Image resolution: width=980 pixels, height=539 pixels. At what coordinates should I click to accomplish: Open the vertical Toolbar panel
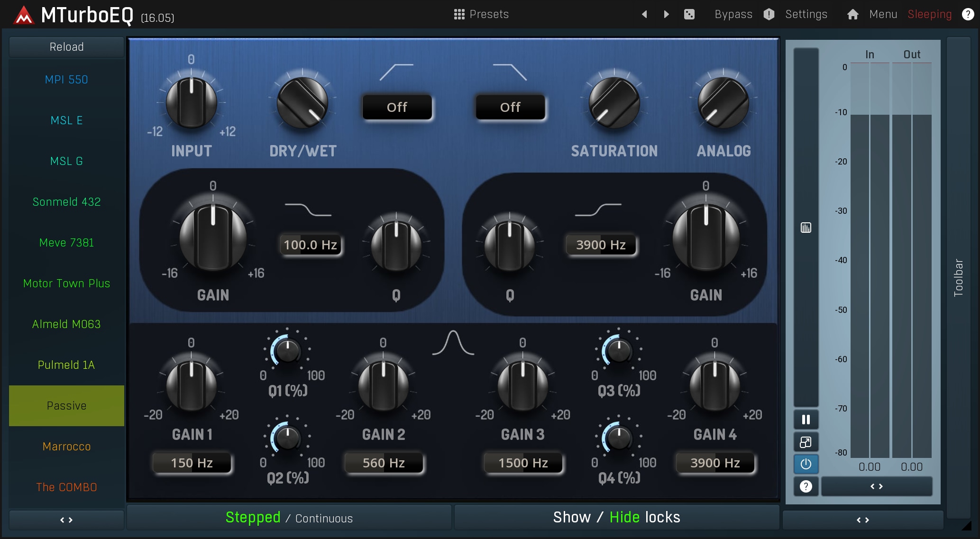(958, 277)
